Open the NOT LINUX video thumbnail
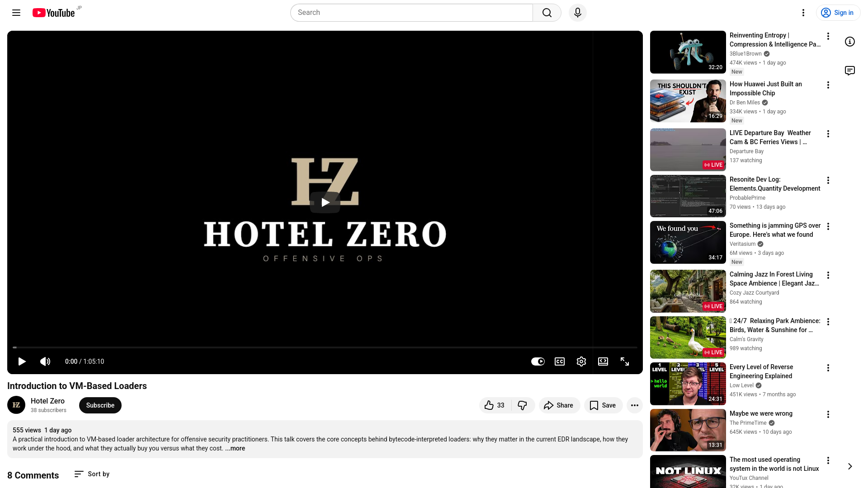The height and width of the screenshot is (488, 868). [x=688, y=472]
